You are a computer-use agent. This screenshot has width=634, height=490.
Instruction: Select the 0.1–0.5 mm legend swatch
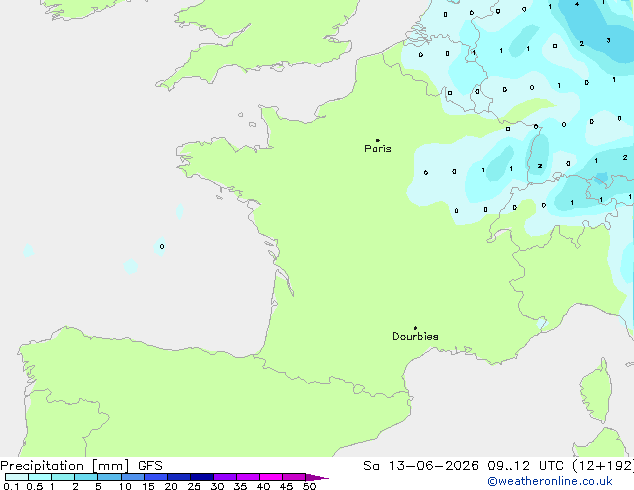17,477
